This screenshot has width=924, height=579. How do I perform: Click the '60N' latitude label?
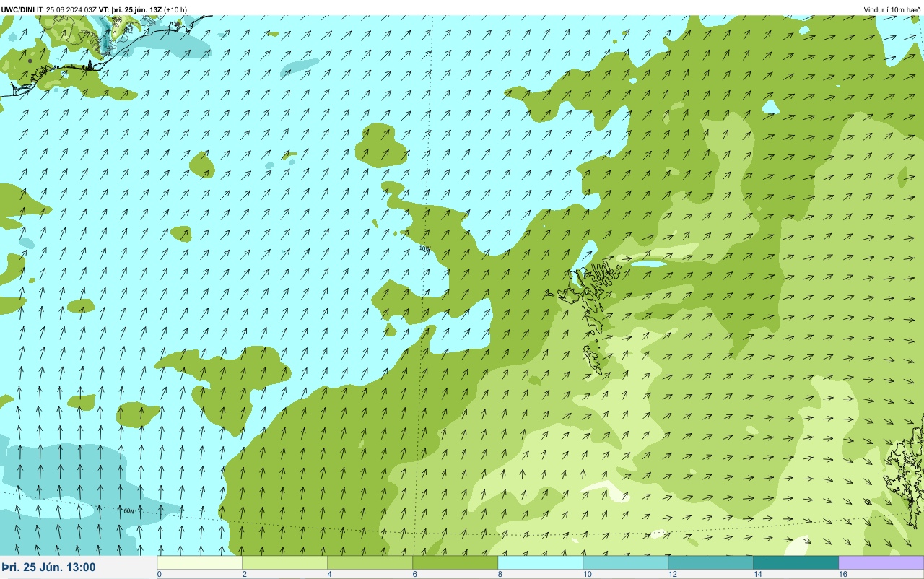pyautogui.click(x=128, y=511)
